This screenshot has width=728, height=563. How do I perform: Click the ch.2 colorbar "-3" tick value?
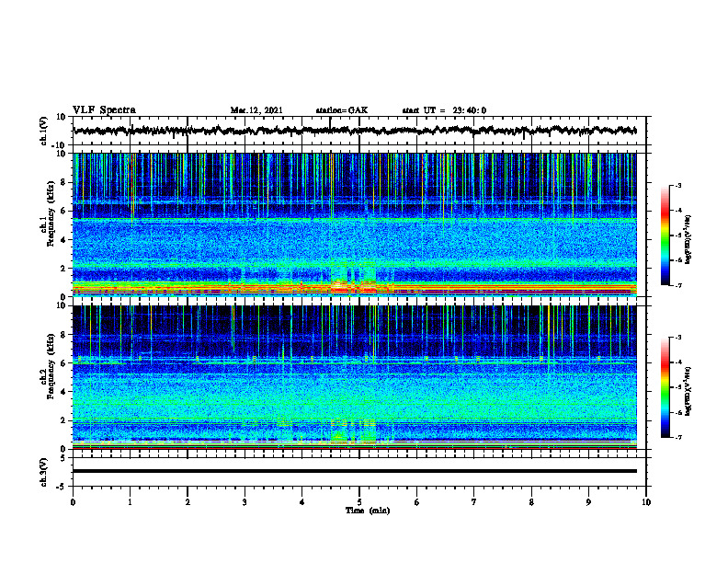point(677,338)
